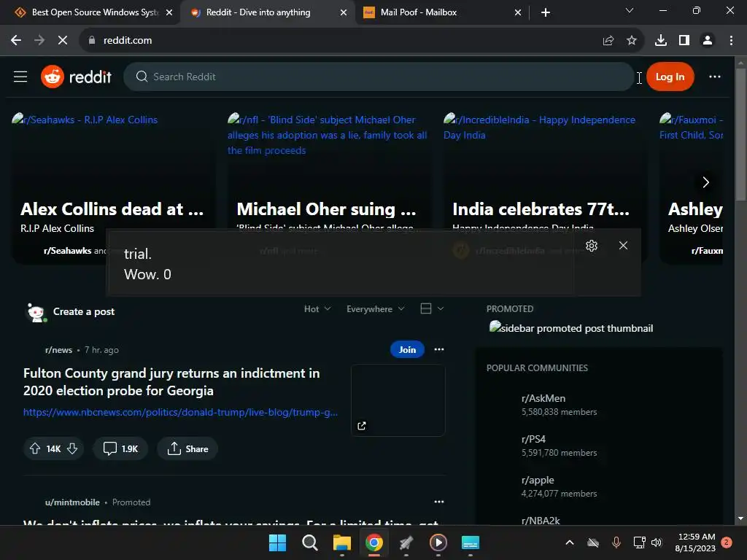The width and height of the screenshot is (747, 560).
Task: Share this page from address bar
Action: tap(608, 41)
